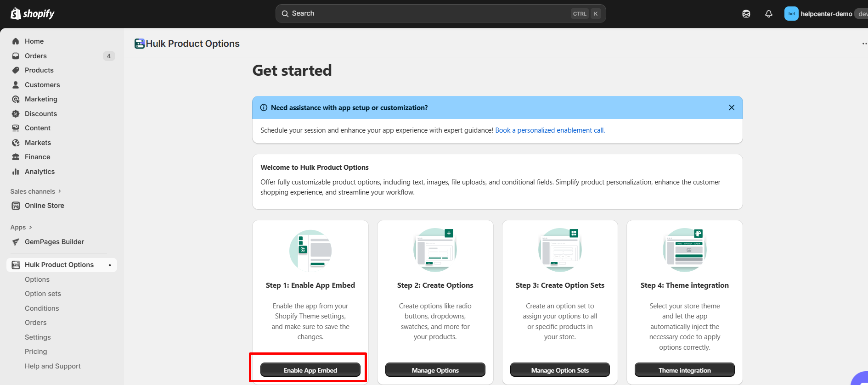Click the Enable App Embed button

coord(310,370)
